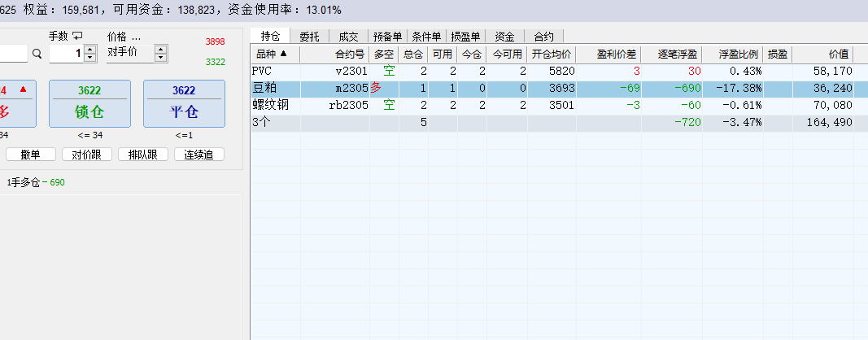Increase 手数 quantity with up arrow
Viewport: 868px width, 340px height.
pyautogui.click(x=89, y=50)
